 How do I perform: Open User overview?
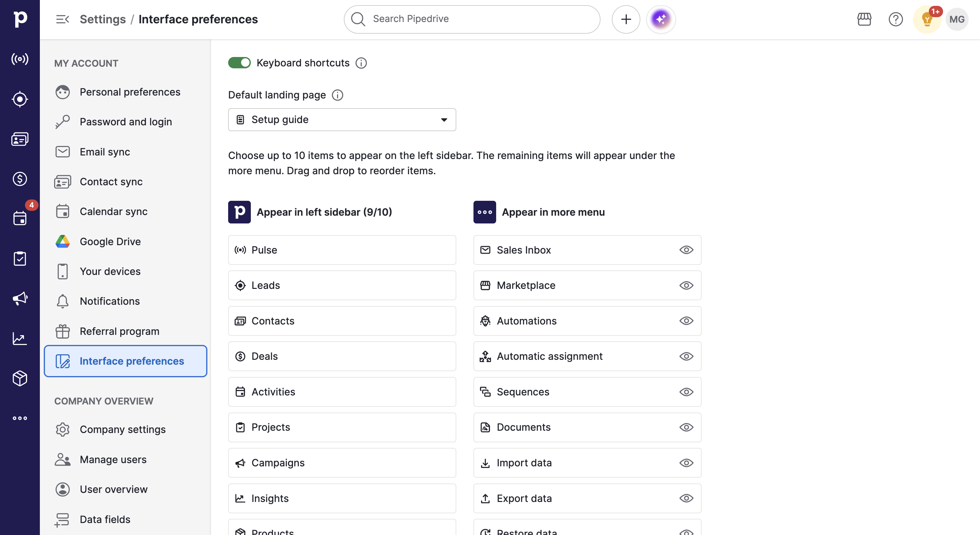(125, 489)
